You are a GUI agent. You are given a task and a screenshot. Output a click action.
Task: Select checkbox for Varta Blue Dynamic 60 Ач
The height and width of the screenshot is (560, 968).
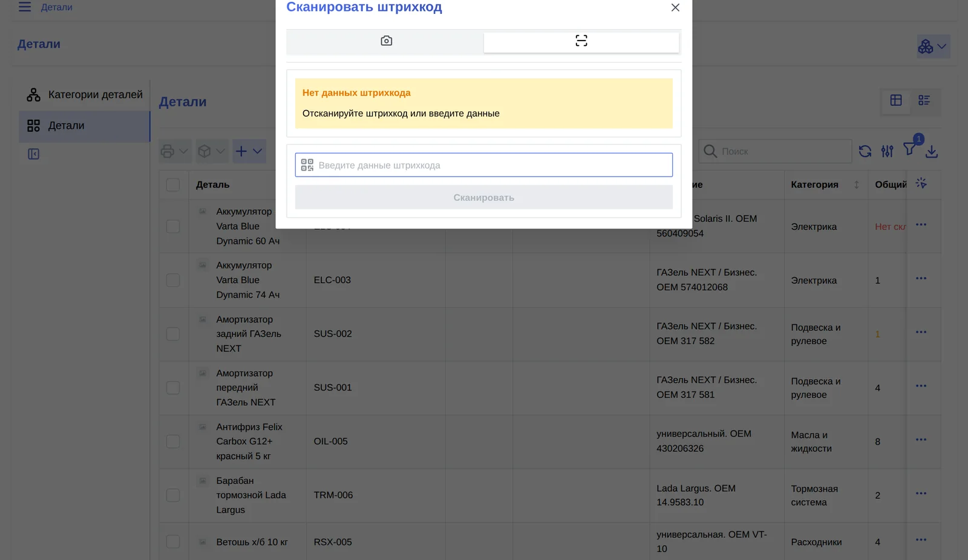(173, 226)
